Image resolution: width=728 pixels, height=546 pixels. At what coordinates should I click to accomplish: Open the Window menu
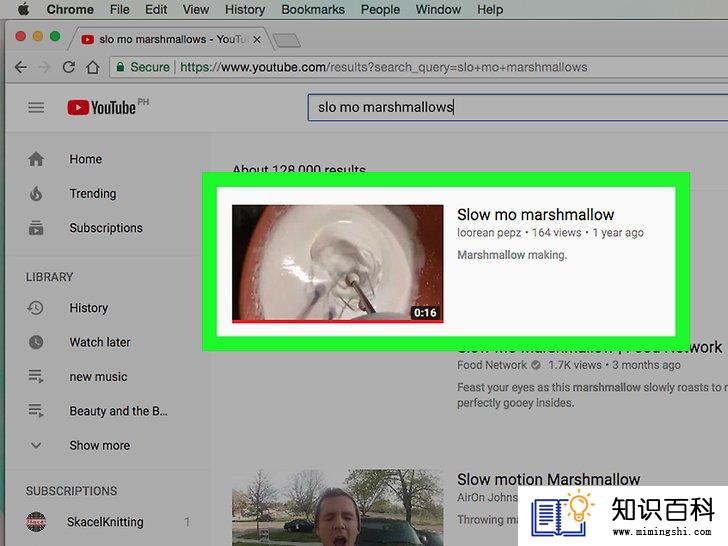click(x=438, y=9)
